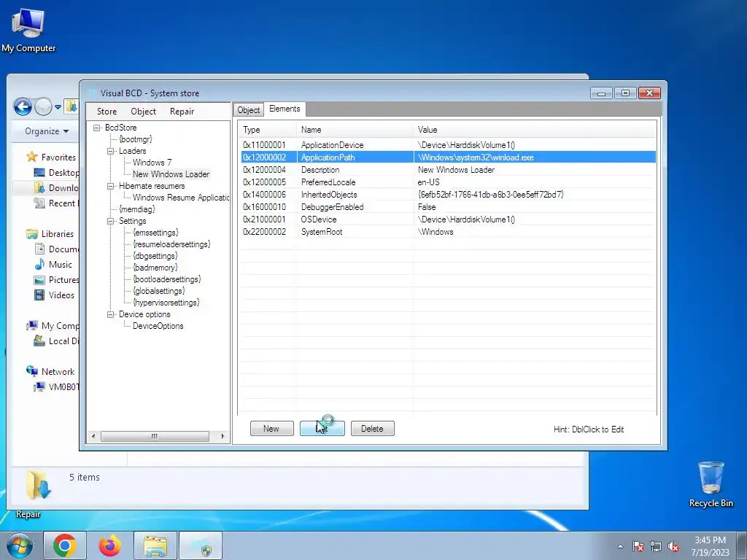Open Explorer recent pages dropdown arrow
This screenshot has width=747, height=560.
58,106
